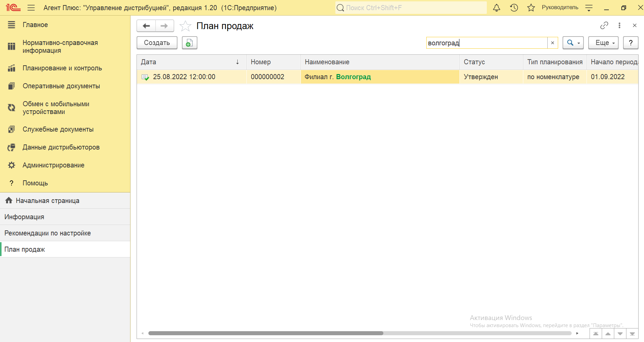Open service settings menu beside Руководитель
Viewport: 644px width, 342px height.
[x=589, y=8]
